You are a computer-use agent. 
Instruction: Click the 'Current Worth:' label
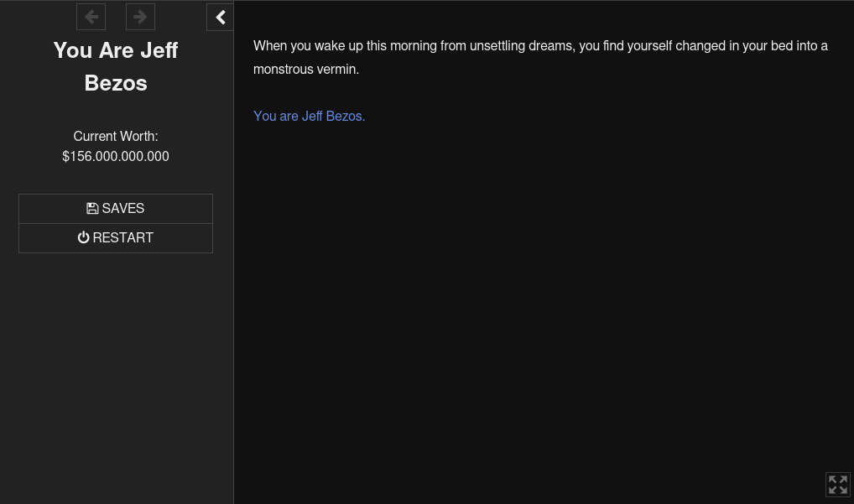(x=116, y=136)
